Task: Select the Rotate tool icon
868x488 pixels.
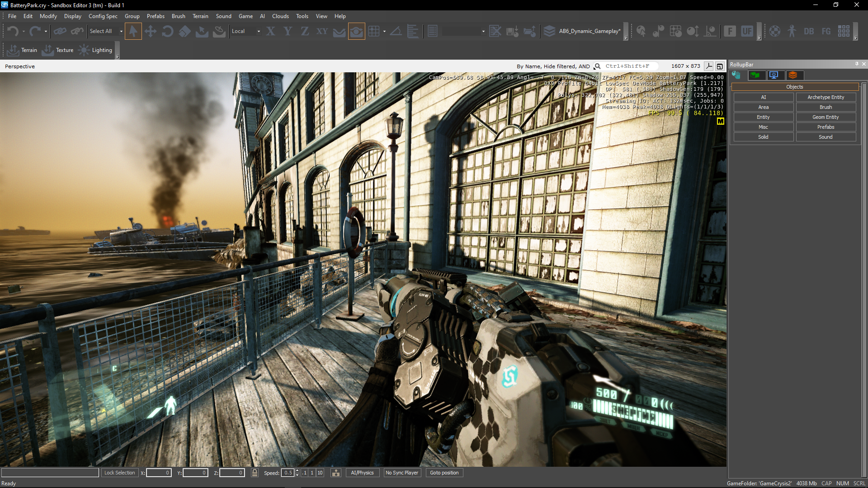Action: click(x=167, y=31)
